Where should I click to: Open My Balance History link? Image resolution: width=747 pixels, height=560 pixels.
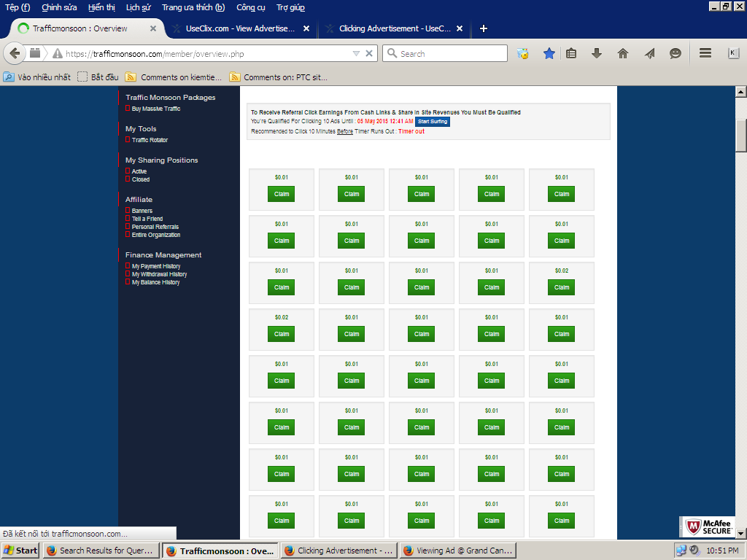[155, 282]
